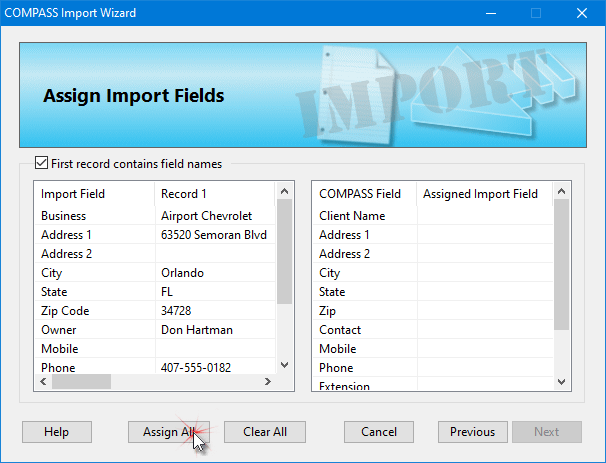Select Address 1 in the COMPASS Field list

coord(344,235)
